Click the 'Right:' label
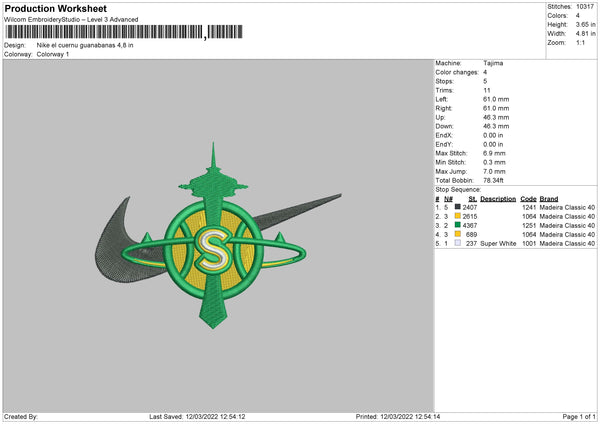 (x=443, y=108)
